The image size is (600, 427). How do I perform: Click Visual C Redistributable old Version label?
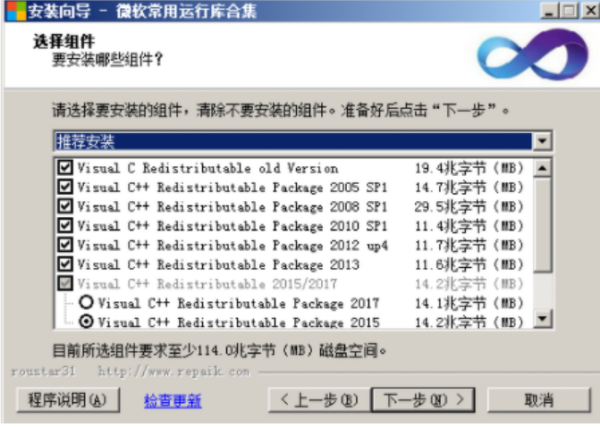[208, 168]
